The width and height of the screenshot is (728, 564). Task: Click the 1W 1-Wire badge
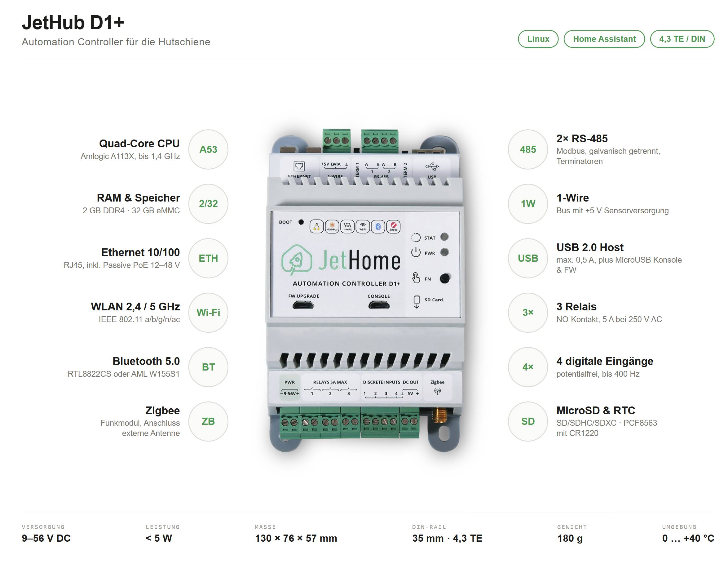tap(528, 204)
